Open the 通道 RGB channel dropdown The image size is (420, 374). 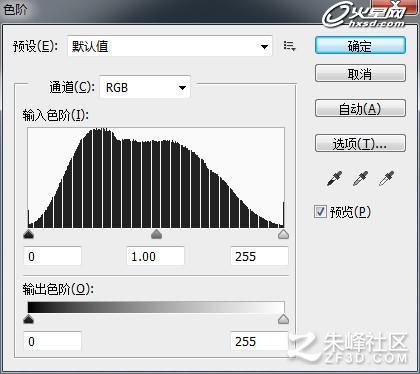coord(145,88)
